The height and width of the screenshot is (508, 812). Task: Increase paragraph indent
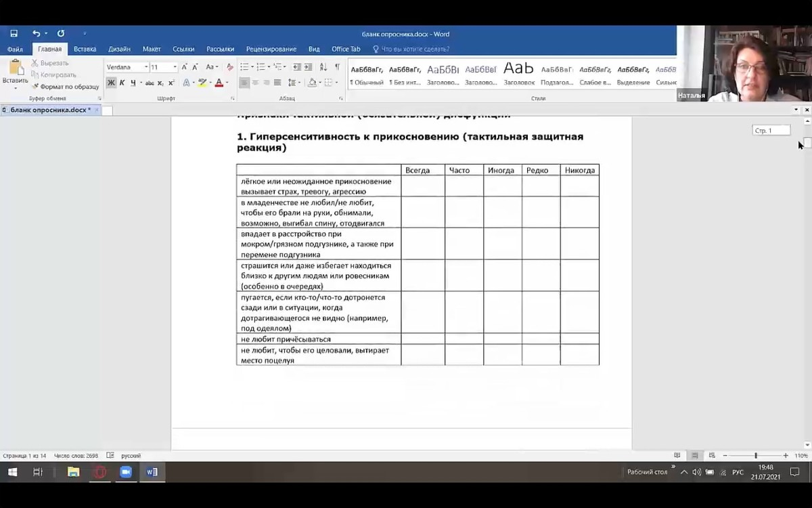tap(309, 67)
